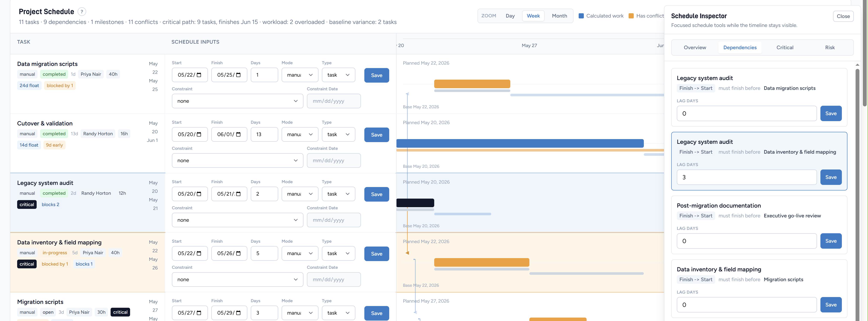Edit lag days field showing 3
The image size is (868, 321).
pyautogui.click(x=746, y=177)
